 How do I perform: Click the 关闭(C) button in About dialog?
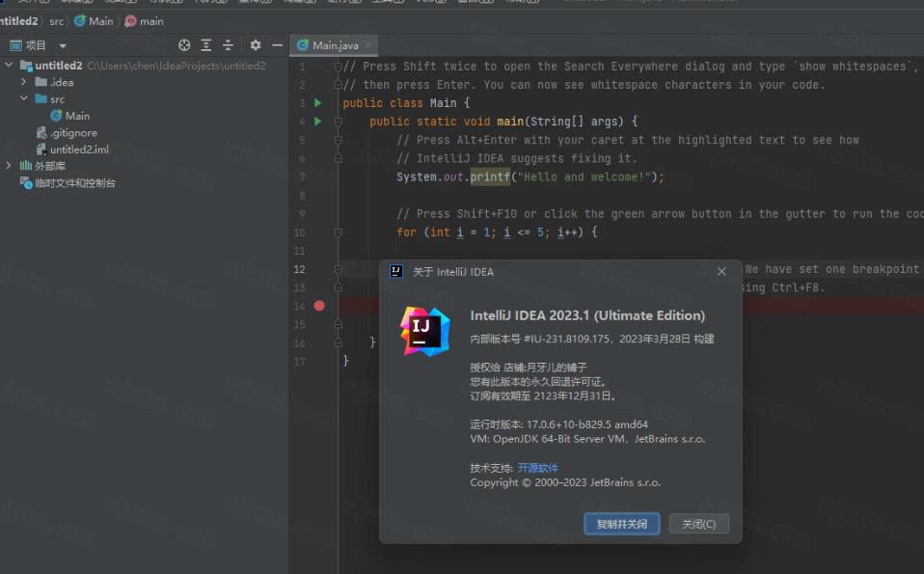697,524
